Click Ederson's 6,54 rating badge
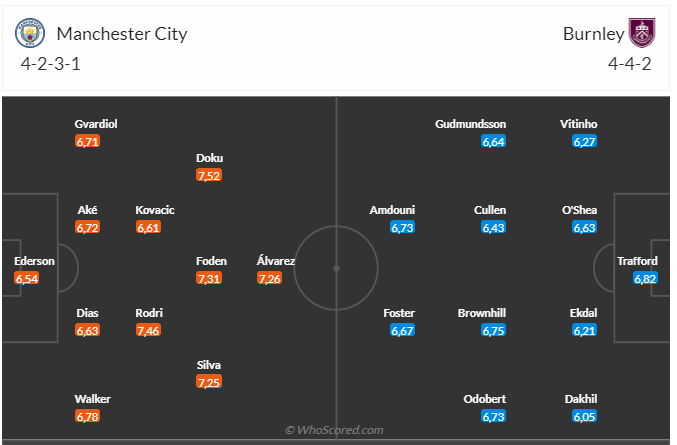Viewport: 677px width, 445px height. pos(27,278)
